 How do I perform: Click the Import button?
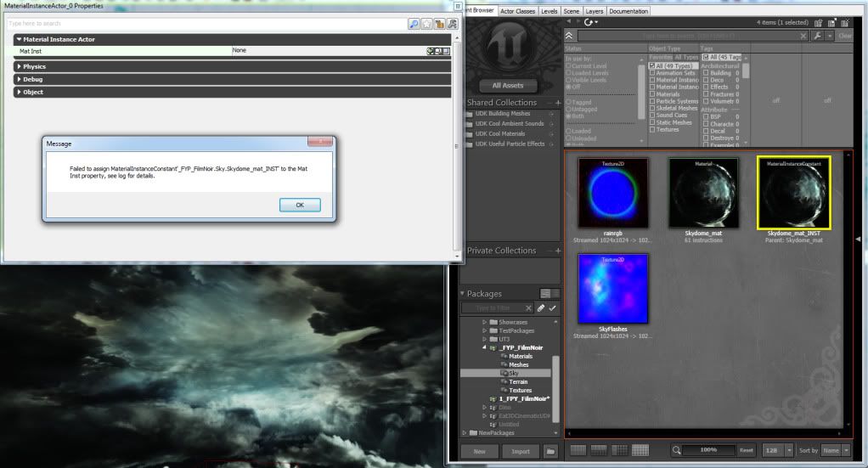[x=521, y=451]
